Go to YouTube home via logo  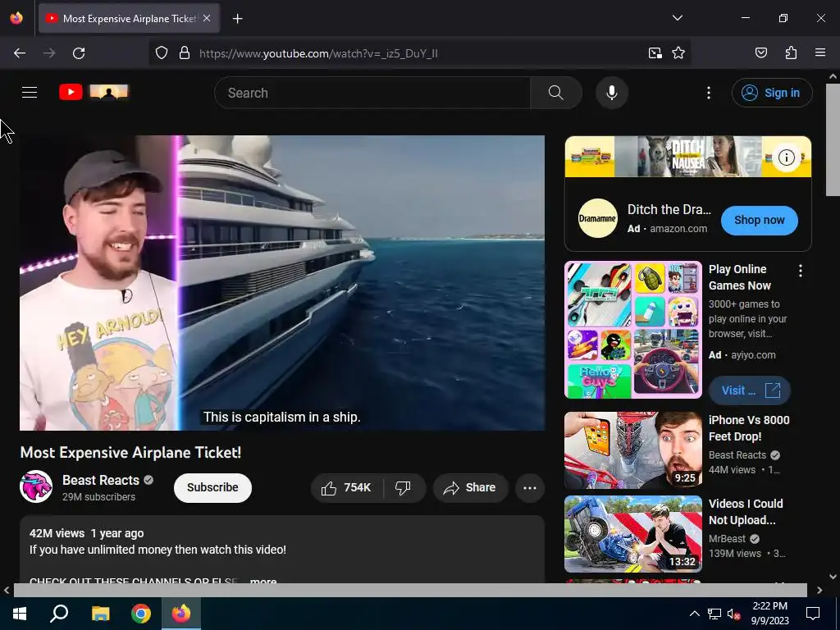pyautogui.click(x=94, y=92)
